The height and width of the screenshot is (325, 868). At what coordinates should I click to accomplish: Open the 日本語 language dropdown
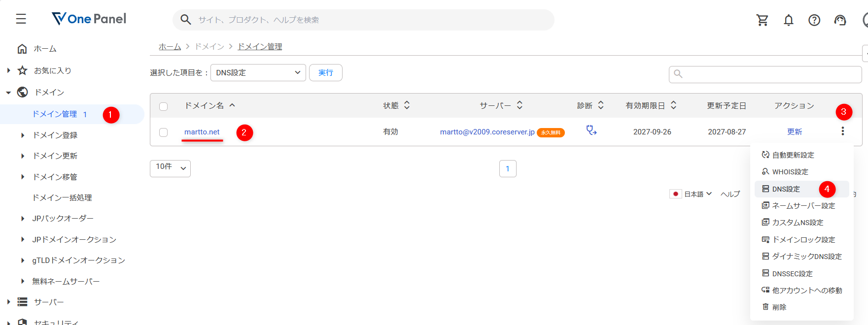click(x=697, y=194)
